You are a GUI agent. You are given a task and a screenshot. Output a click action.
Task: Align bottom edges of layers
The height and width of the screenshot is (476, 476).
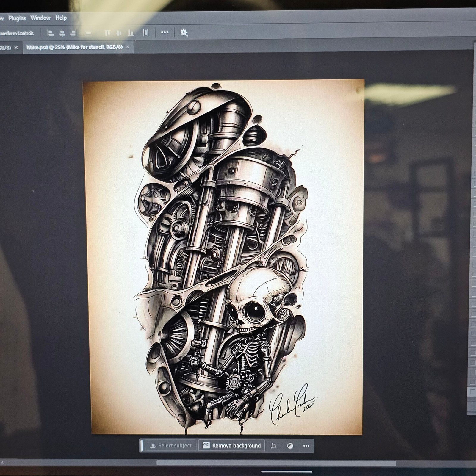click(130, 33)
